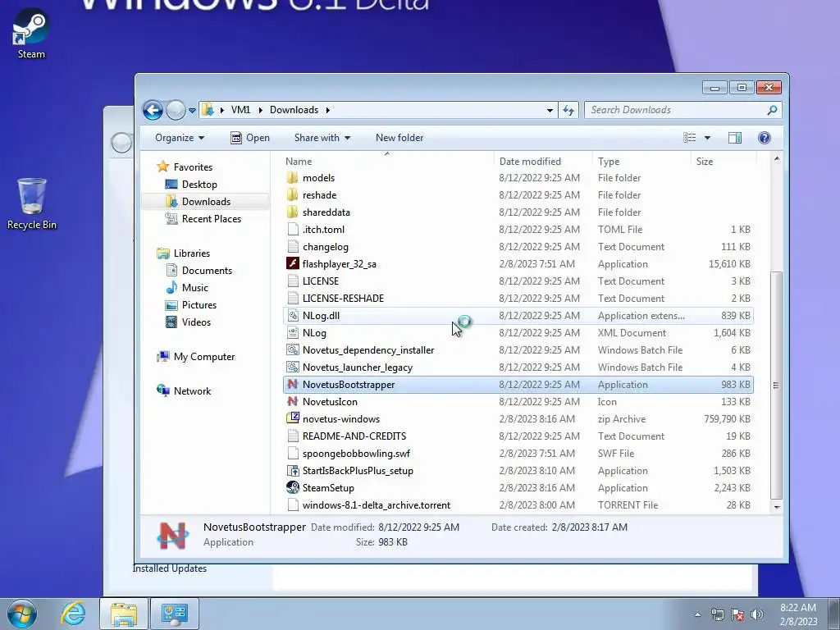Go back with the Explorer back arrow
The image size is (840, 630).
coord(153,111)
